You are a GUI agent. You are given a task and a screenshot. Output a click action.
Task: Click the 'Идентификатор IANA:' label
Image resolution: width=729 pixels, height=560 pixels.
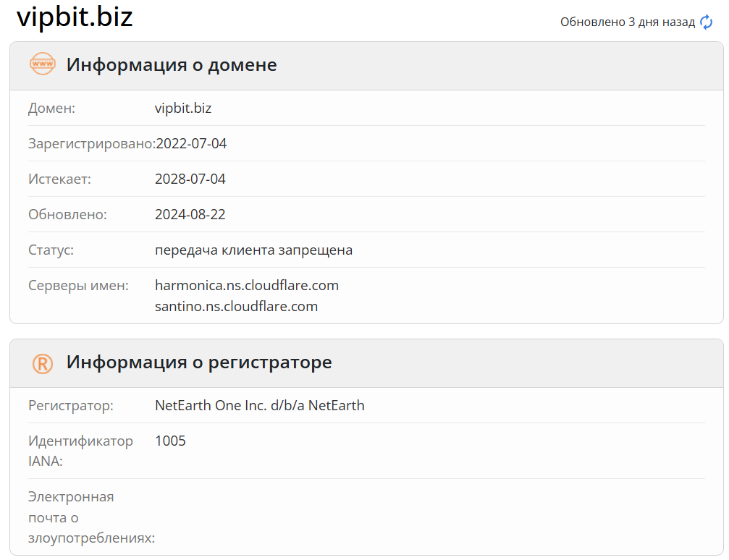click(x=80, y=451)
